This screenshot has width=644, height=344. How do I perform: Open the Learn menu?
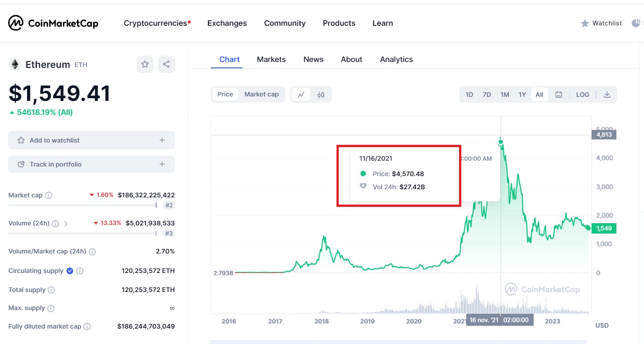383,23
